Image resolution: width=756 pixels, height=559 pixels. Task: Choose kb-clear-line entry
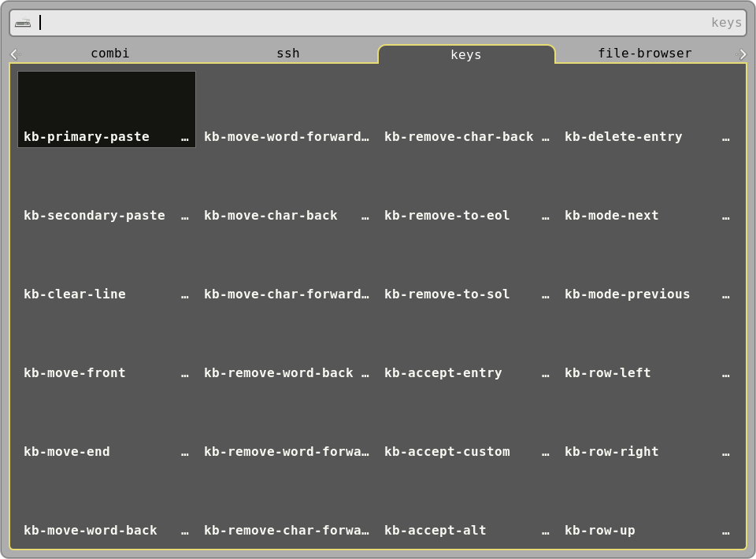point(106,266)
